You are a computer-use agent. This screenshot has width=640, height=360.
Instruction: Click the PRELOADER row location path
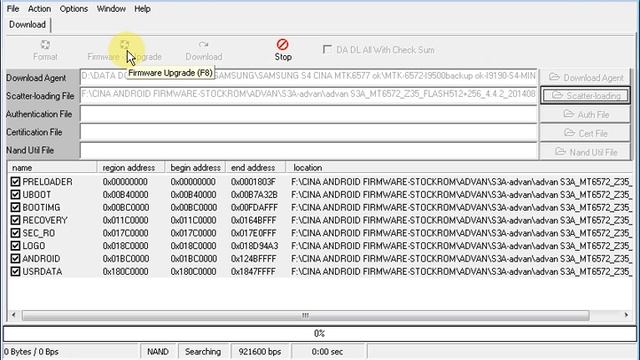click(x=461, y=182)
